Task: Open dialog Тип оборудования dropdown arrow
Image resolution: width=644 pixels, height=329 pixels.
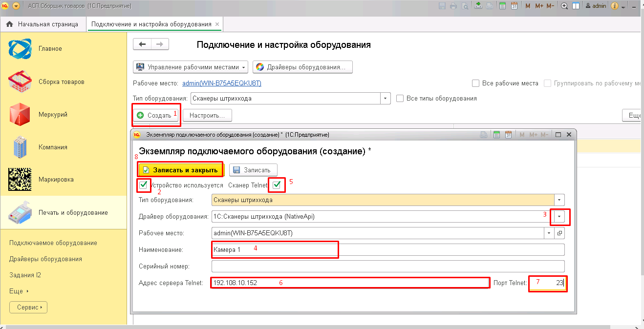Action: pyautogui.click(x=559, y=200)
